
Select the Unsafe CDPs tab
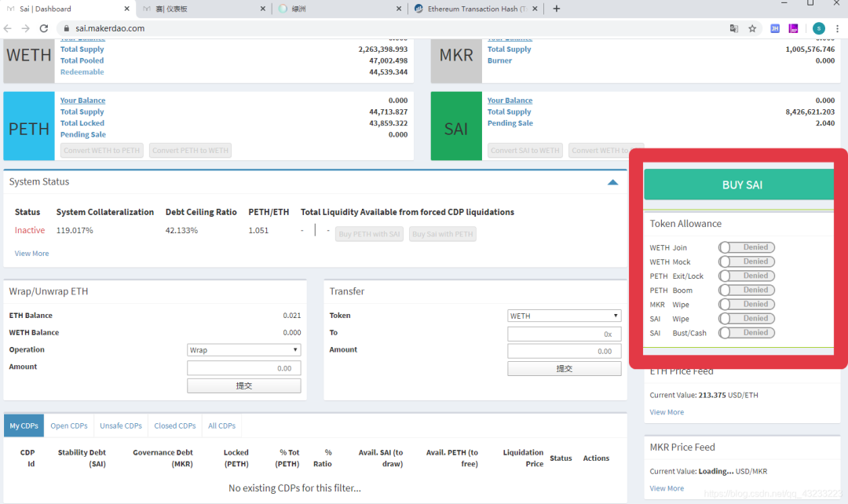click(121, 425)
